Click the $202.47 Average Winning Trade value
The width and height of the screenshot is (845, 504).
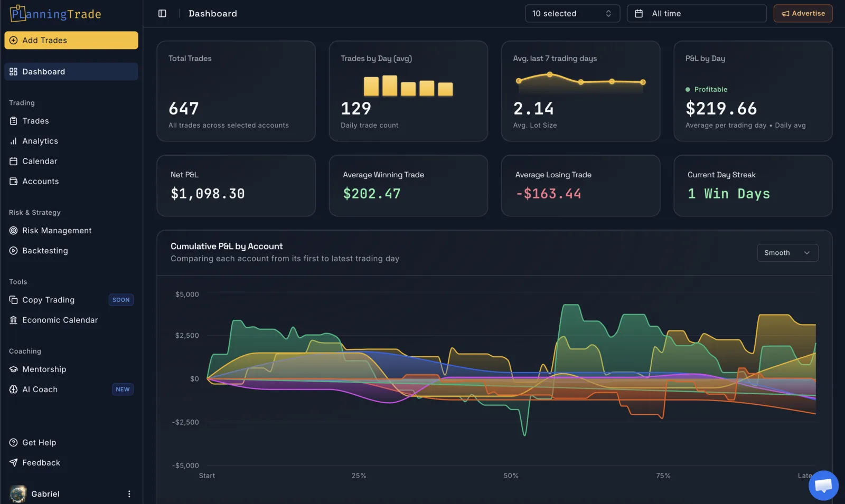coord(372,194)
